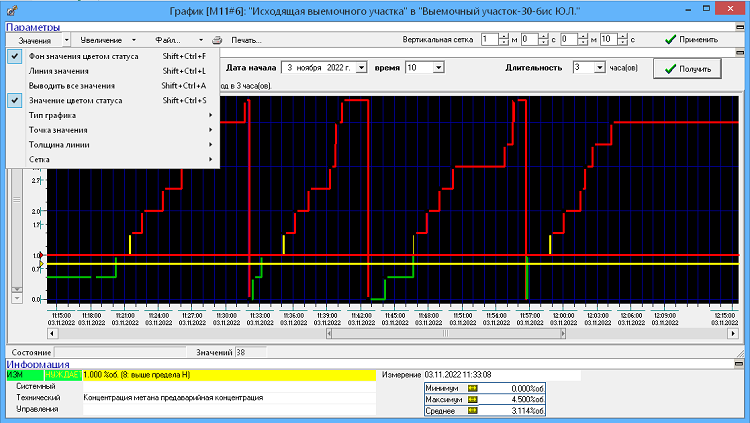This screenshot has height=423, width=750.
Task: Adjust the vertical grid stepper showing 10
Action: point(623,39)
